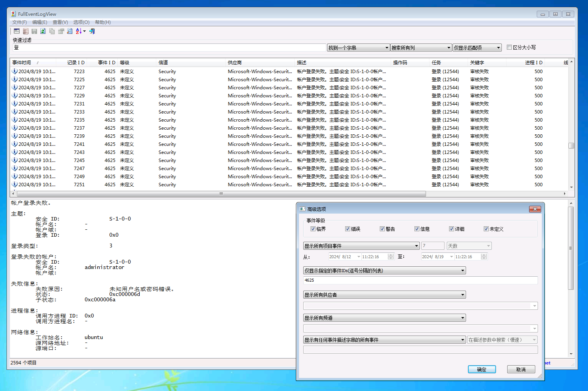Expand the 仅显示匹配项 dropdown
Image resolution: width=588 pixels, height=391 pixels.
[477, 48]
